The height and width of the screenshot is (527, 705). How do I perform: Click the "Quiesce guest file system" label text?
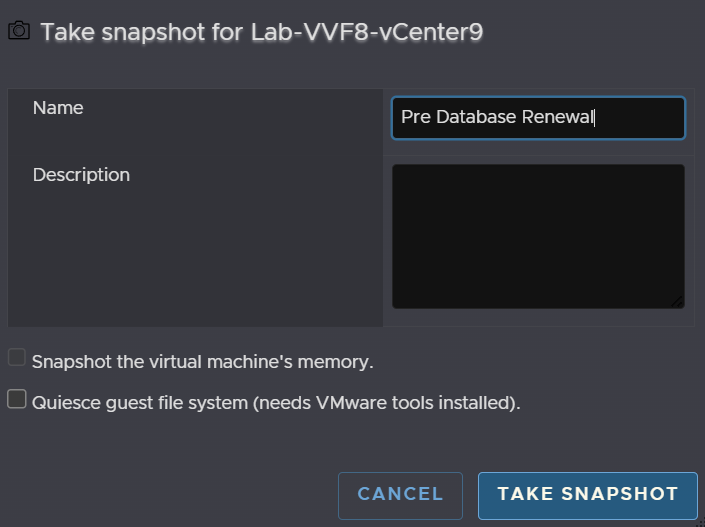[140, 403]
